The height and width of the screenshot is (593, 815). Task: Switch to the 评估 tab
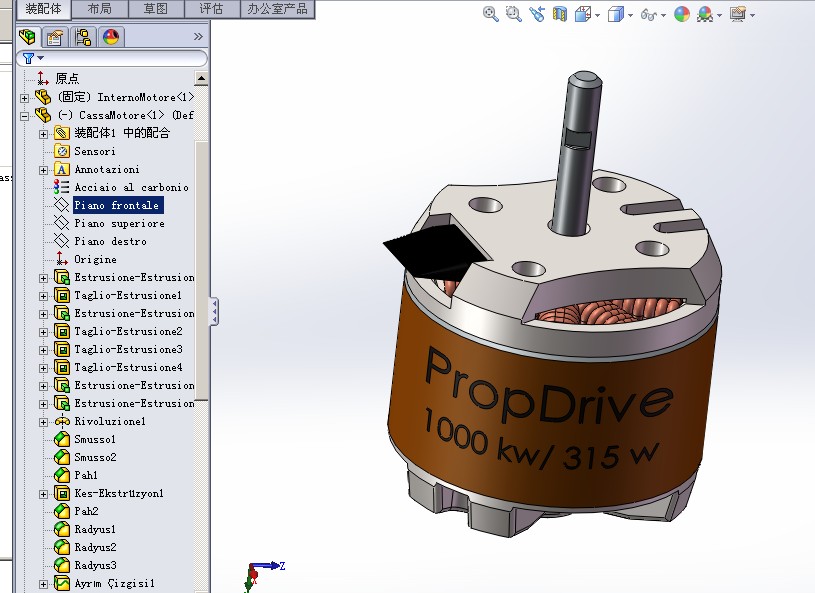pyautogui.click(x=212, y=9)
